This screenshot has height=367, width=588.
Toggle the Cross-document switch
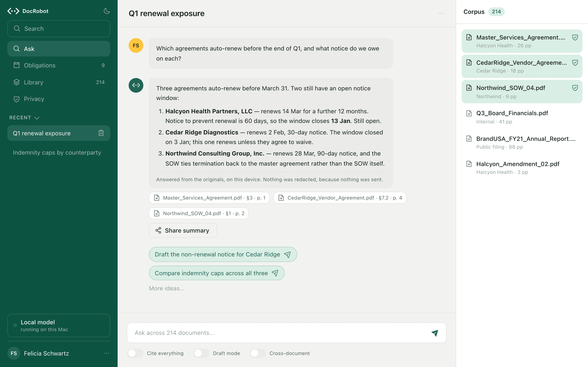[x=258, y=353]
